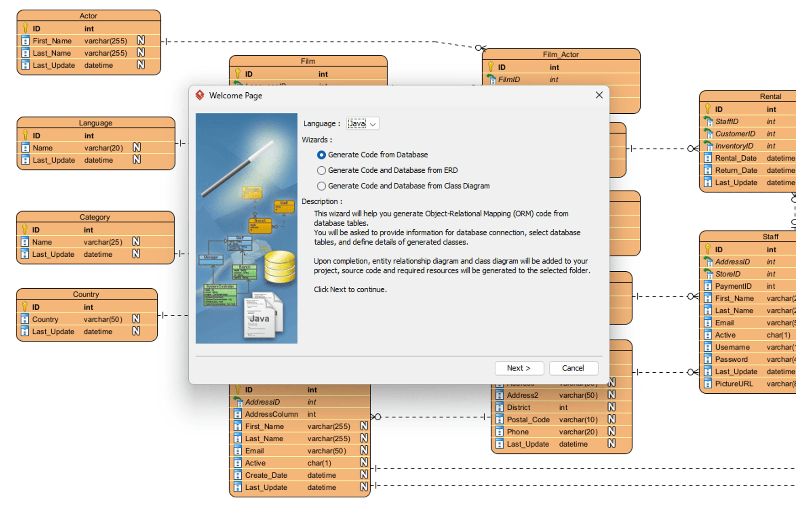Select Generate Code from Database wizard option
This screenshot has height=507, width=812.
321,155
